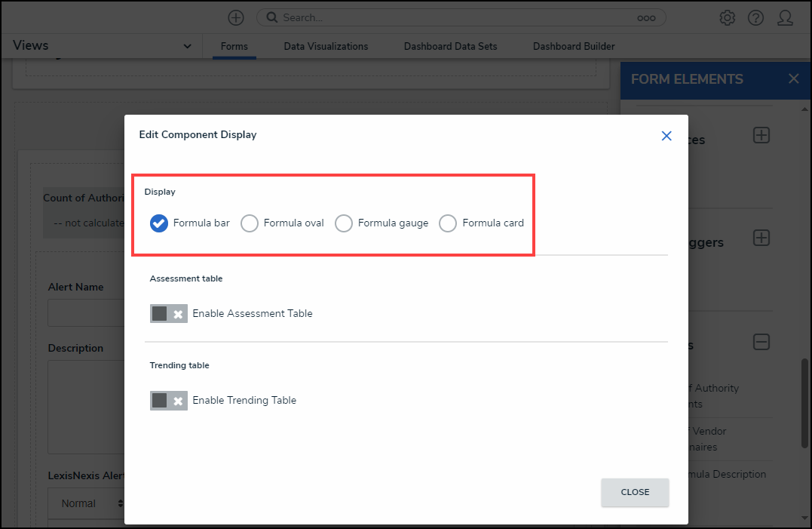
Task: Click the Alert Name input field
Action: [x=86, y=313]
